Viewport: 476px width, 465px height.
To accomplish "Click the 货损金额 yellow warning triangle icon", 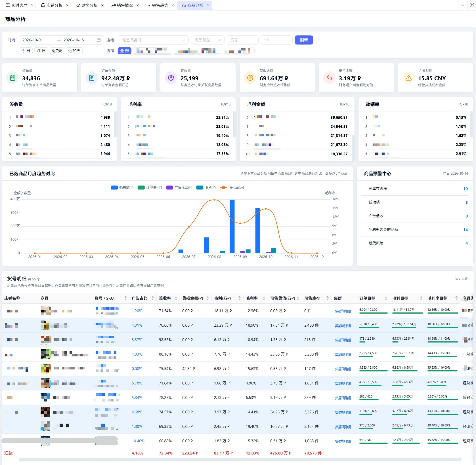I will click(x=408, y=78).
